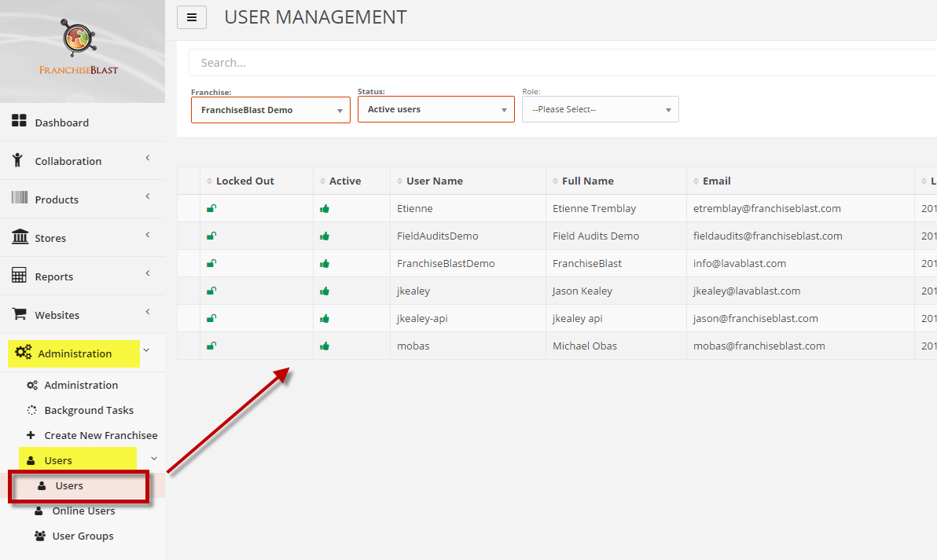Click the unlock icon in Etienne's row
Image resolution: width=937 pixels, height=560 pixels.
(211, 208)
